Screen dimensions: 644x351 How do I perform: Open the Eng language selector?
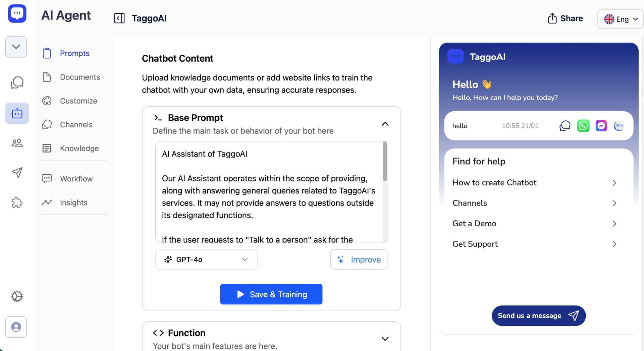[620, 19]
